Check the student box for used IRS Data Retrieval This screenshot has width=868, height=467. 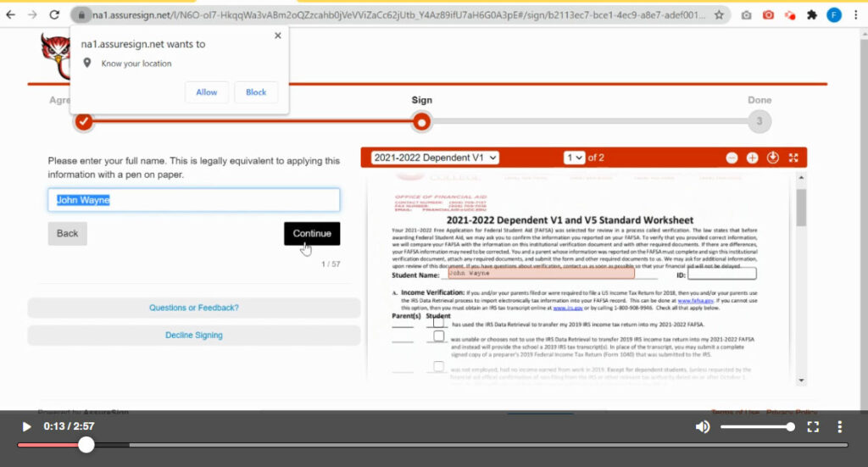(438, 322)
